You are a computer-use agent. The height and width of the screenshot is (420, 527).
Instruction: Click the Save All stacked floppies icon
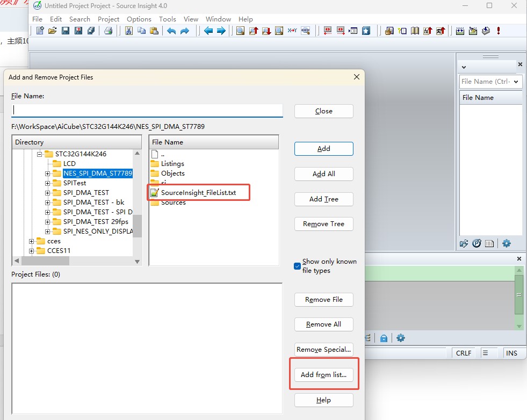[91, 31]
